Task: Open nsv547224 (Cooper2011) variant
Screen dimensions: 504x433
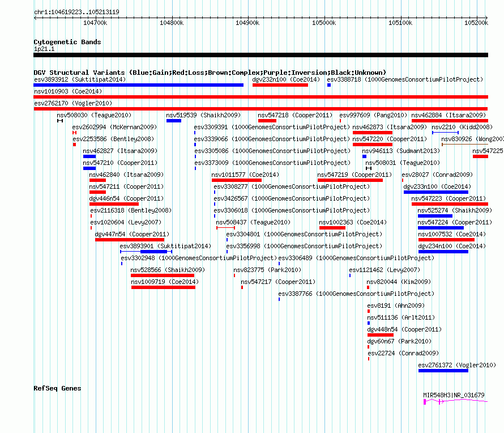Action: pos(455,222)
